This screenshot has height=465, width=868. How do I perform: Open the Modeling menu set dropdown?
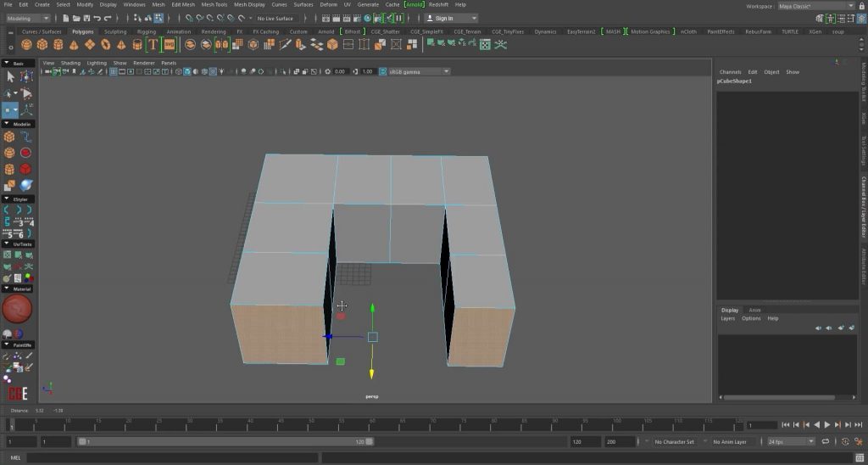[x=28, y=18]
